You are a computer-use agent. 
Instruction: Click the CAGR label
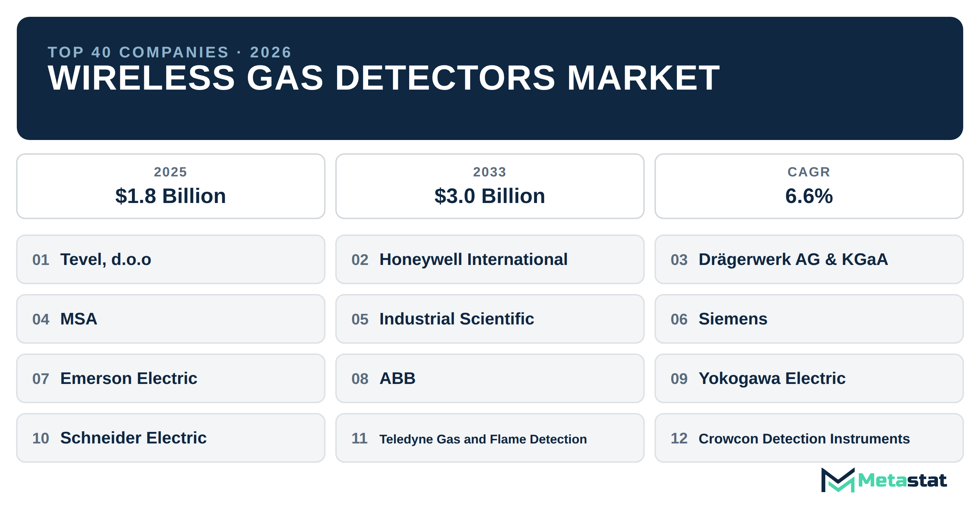809,172
